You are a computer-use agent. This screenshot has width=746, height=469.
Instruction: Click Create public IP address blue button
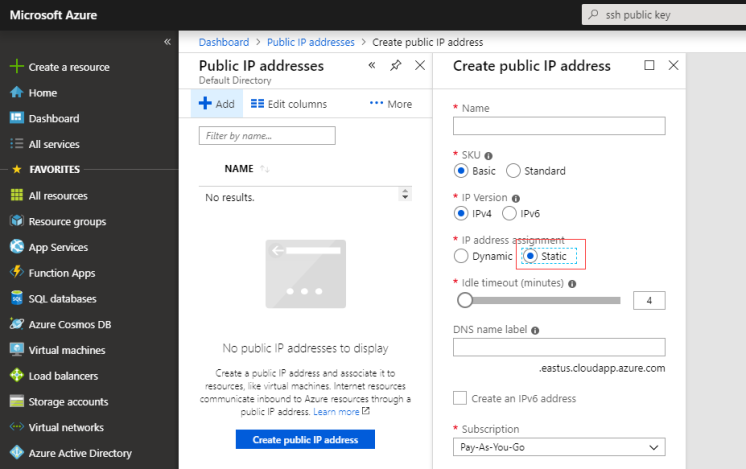(305, 440)
